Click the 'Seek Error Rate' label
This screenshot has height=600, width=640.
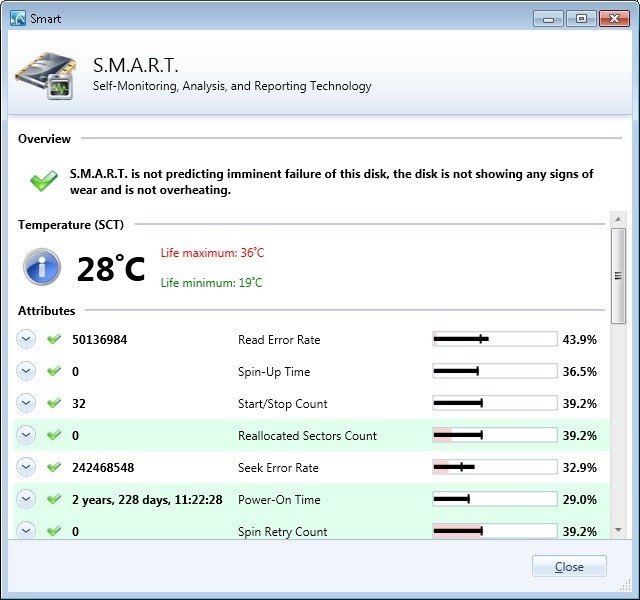278,467
